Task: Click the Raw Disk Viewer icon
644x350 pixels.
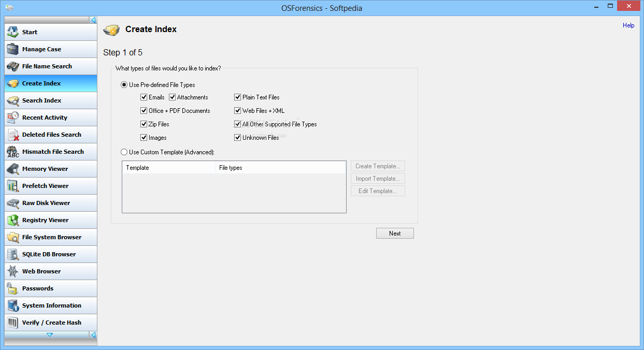Action: pyautogui.click(x=13, y=203)
